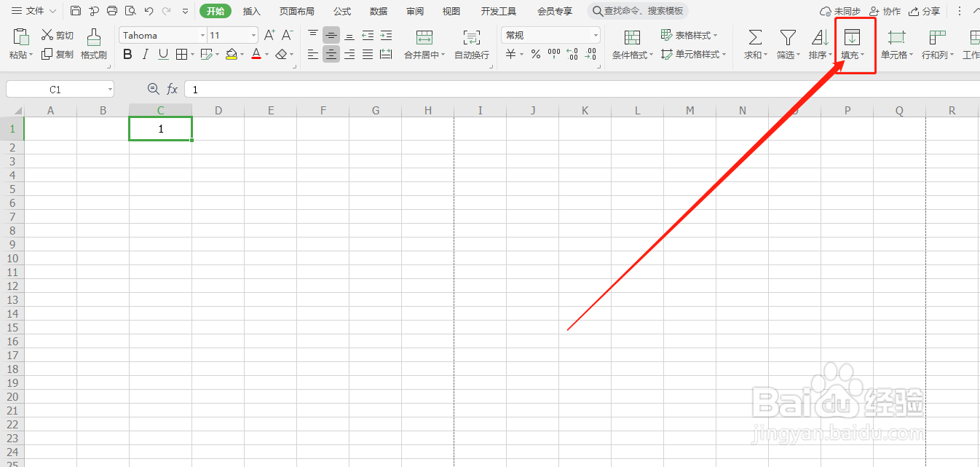Click the Fill (填充) icon
The image size is (980, 467).
click(x=852, y=37)
